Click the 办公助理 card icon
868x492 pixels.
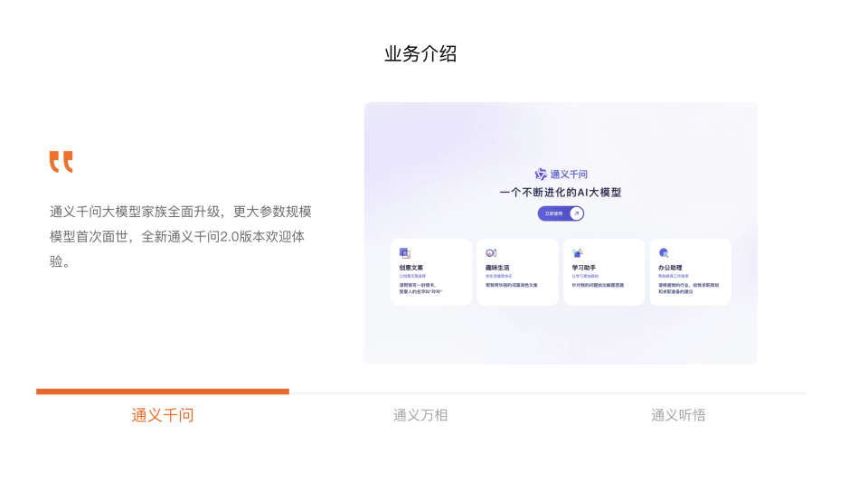coord(664,253)
